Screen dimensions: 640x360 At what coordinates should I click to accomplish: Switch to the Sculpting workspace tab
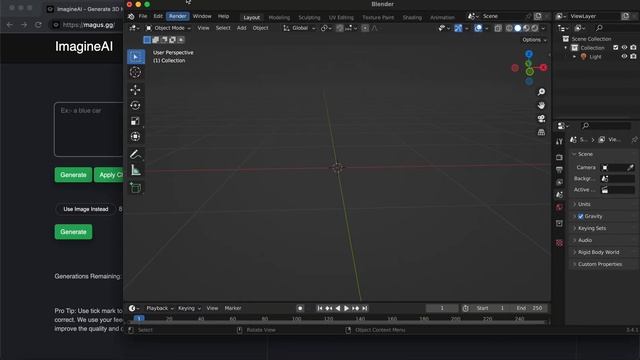click(x=309, y=18)
